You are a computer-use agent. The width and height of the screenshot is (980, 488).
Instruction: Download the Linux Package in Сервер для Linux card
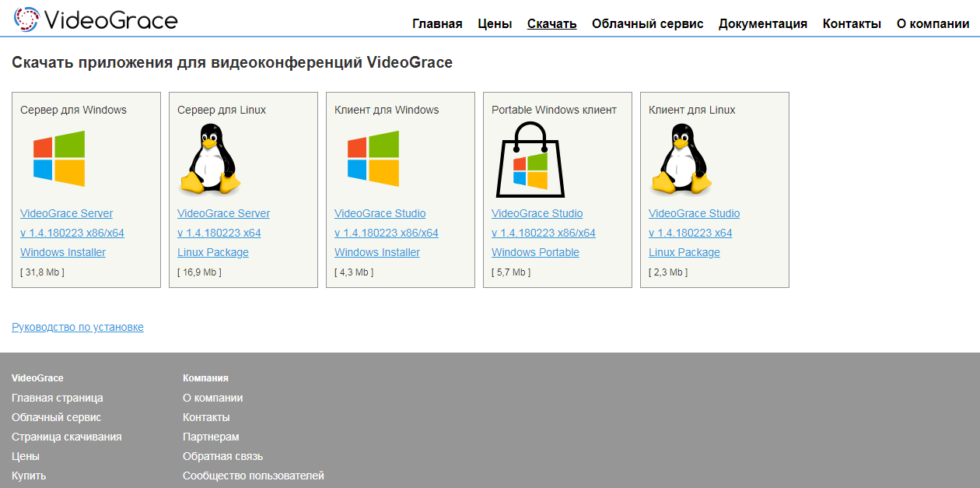click(x=213, y=252)
